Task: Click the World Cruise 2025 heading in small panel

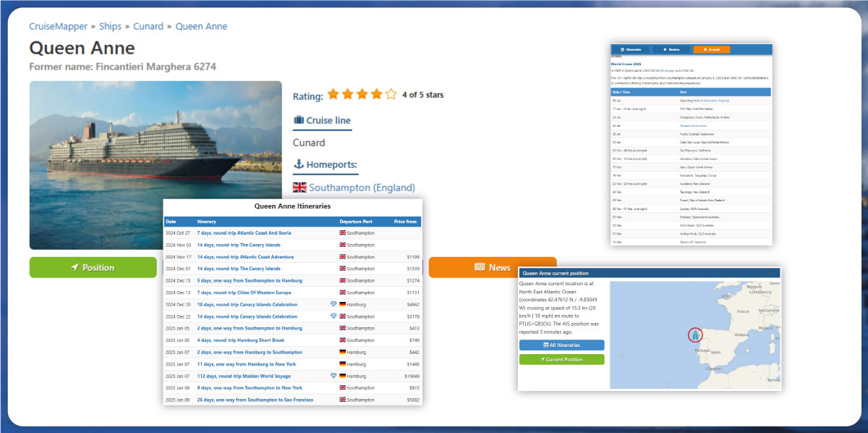Action: click(627, 64)
